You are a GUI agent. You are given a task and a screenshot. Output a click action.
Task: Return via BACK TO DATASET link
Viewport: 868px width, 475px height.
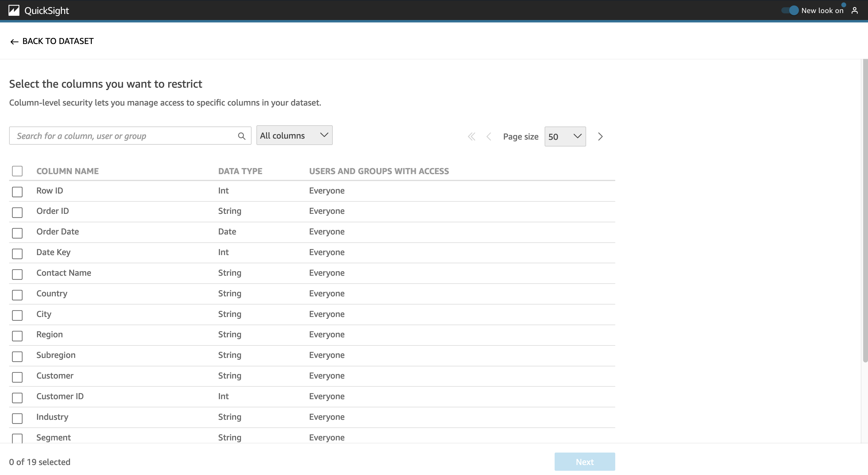click(x=58, y=41)
